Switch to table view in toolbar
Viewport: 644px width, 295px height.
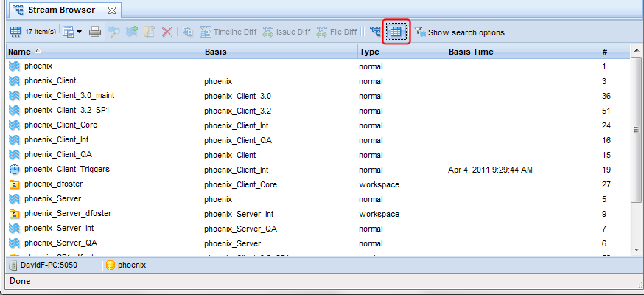tap(396, 32)
